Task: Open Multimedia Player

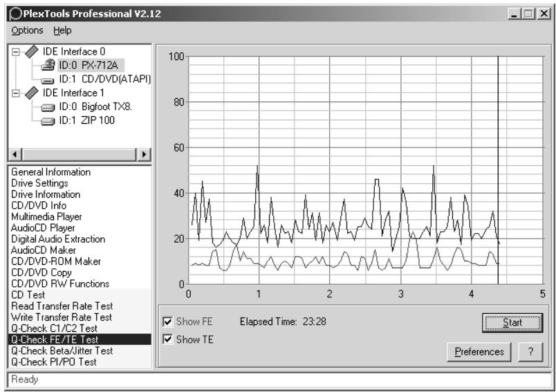Action: pyautogui.click(x=46, y=217)
